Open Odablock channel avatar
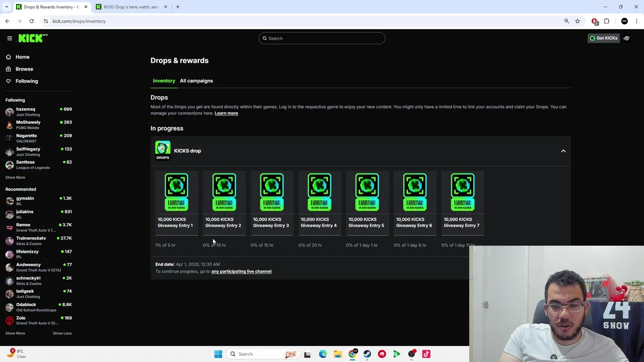 pos(10,307)
